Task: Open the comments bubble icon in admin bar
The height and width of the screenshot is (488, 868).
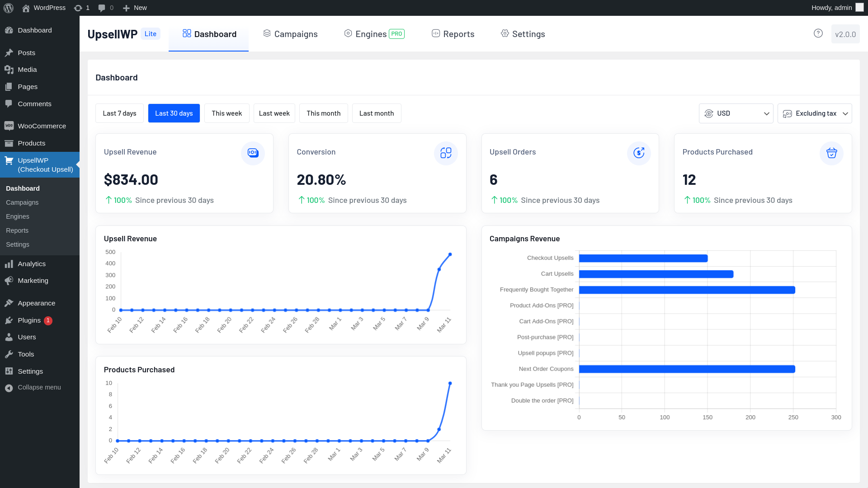Action: click(x=102, y=8)
